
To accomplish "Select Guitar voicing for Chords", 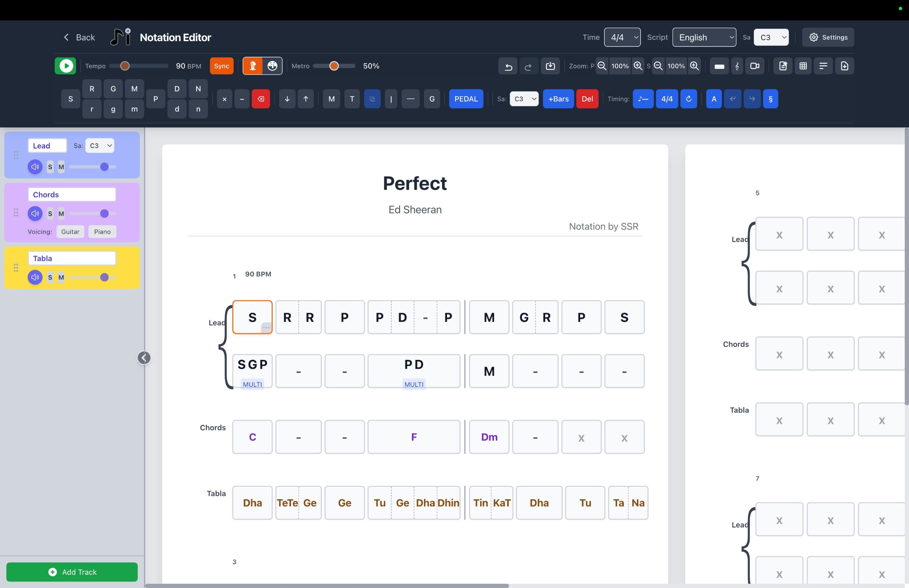I will point(70,231).
